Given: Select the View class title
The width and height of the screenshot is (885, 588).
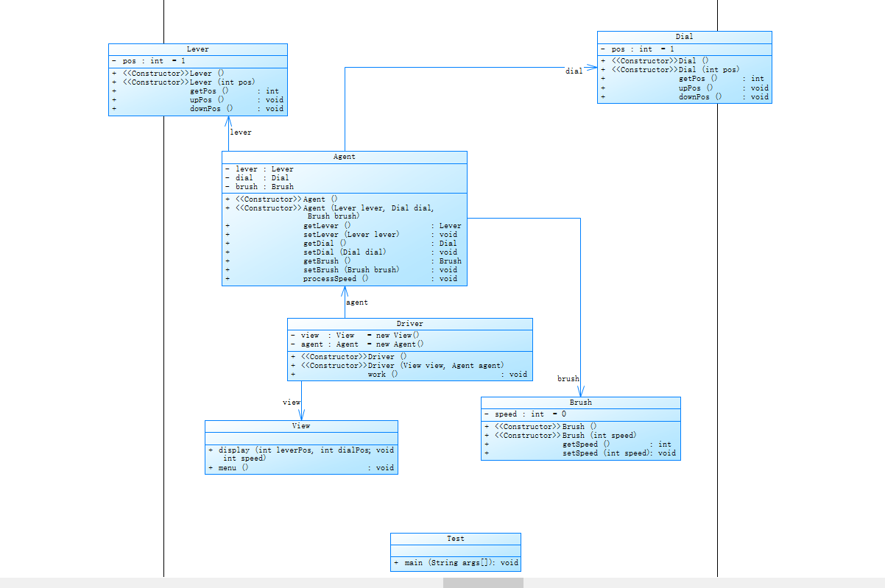Looking at the screenshot, I should 301,426.
